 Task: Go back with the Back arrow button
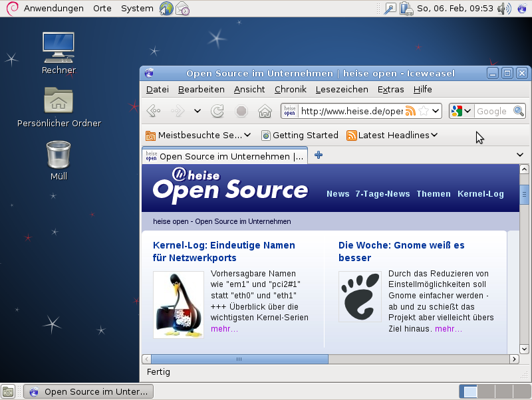coord(154,111)
